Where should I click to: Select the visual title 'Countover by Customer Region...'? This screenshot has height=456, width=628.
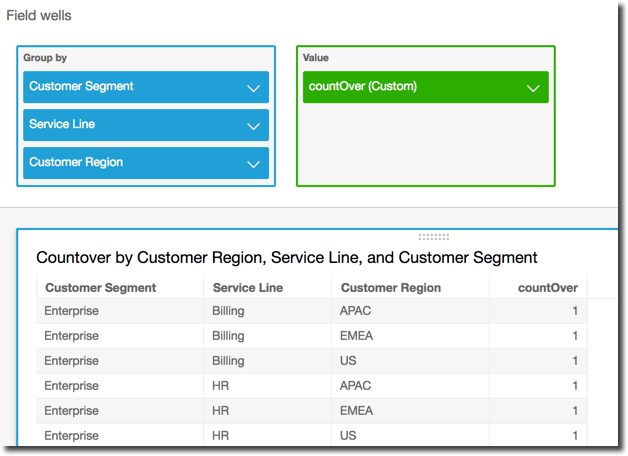[286, 258]
